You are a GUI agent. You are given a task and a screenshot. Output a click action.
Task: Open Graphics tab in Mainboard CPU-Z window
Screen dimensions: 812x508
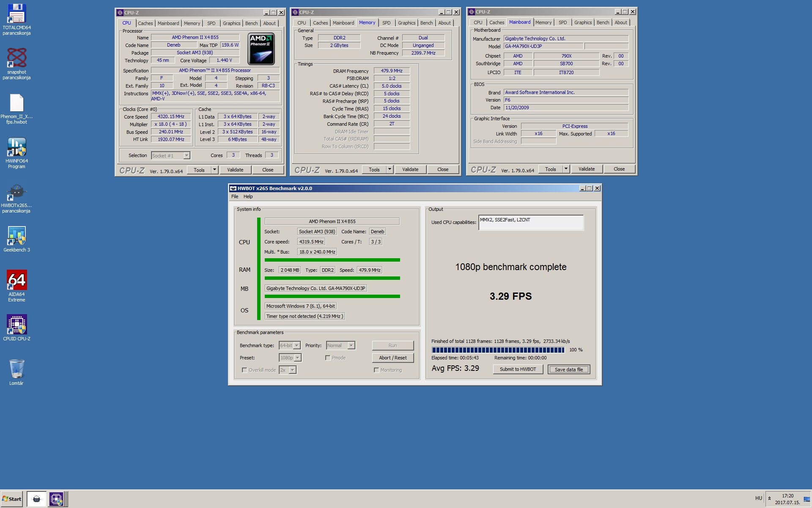(583, 22)
